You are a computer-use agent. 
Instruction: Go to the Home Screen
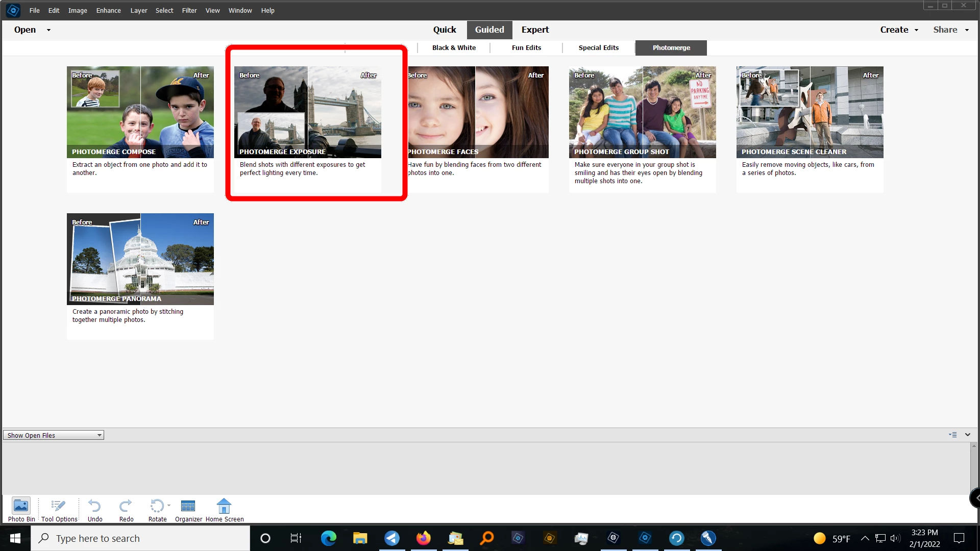tap(224, 509)
